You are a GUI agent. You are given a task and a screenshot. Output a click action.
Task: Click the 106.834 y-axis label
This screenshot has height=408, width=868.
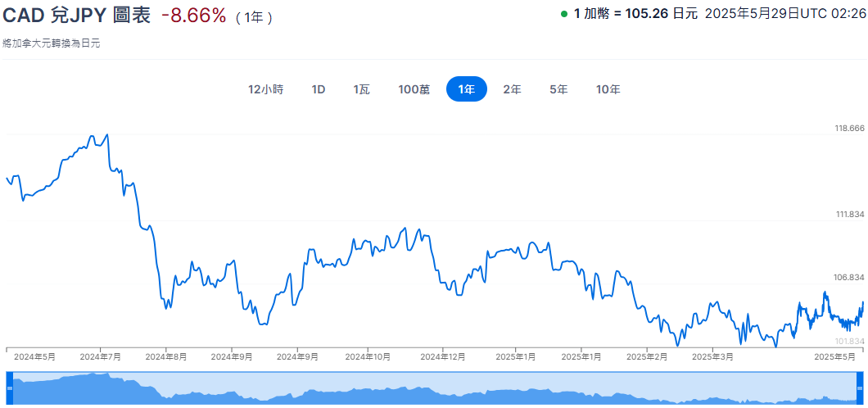849,278
